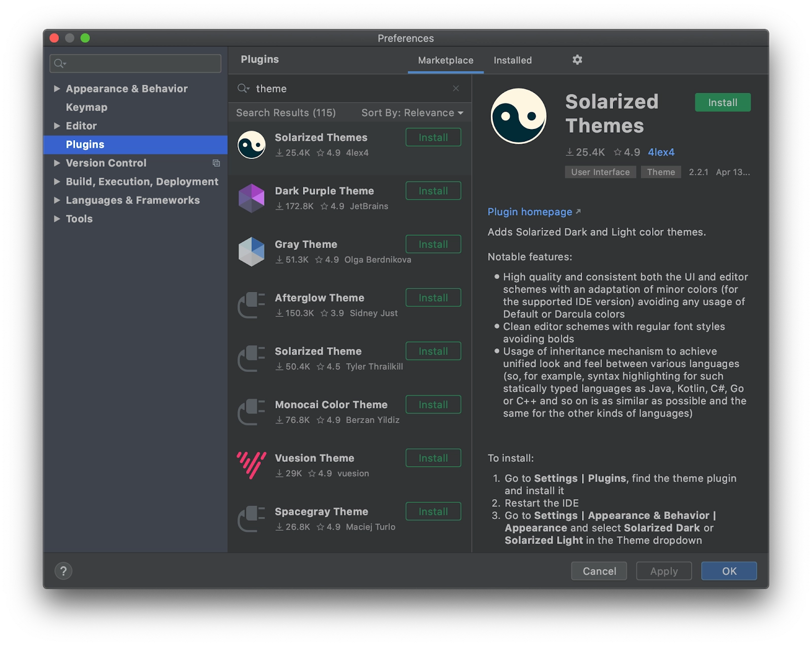Install Solarized Theme by Tyler Thrailkill
This screenshot has height=646, width=812.
point(433,351)
